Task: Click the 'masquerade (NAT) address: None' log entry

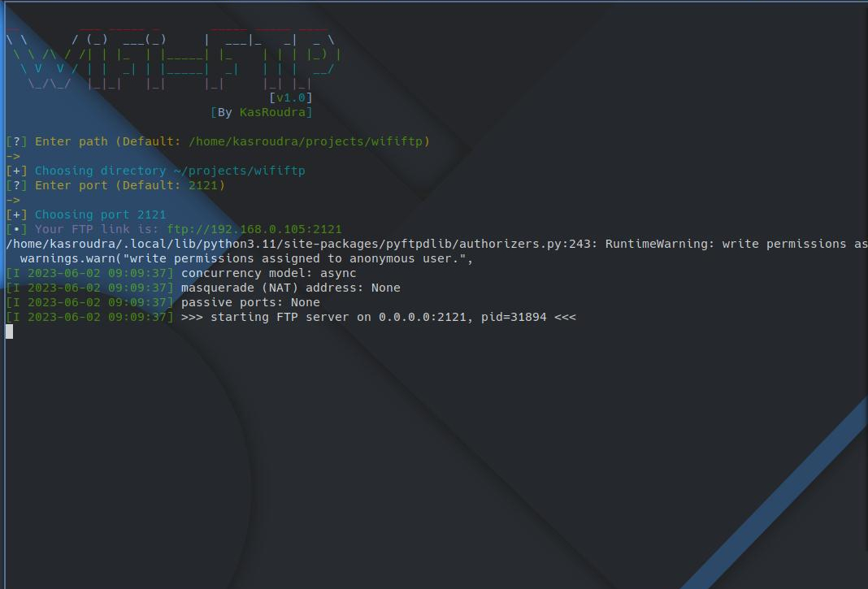Action: 290,288
